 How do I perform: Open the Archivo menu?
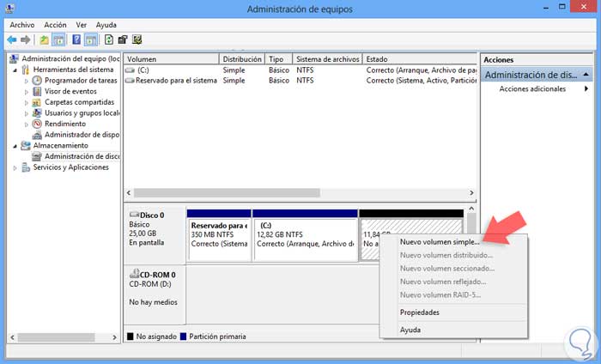pyautogui.click(x=21, y=25)
